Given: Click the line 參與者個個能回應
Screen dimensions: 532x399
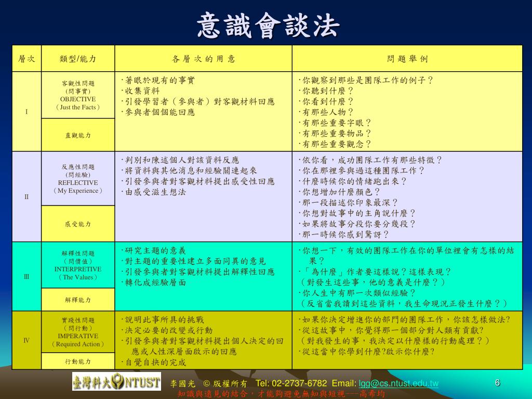Looking at the screenshot, I should click(158, 112).
